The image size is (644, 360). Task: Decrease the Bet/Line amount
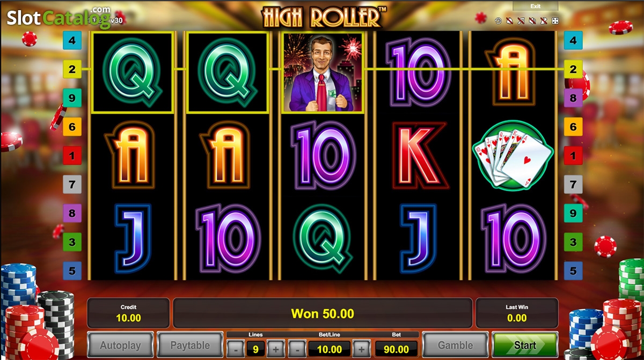(x=297, y=349)
